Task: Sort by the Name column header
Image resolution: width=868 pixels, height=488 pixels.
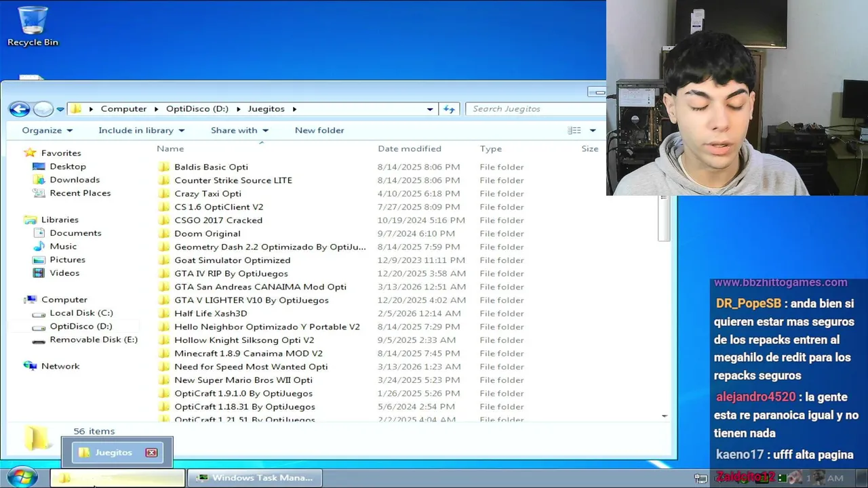Action: click(170, 148)
